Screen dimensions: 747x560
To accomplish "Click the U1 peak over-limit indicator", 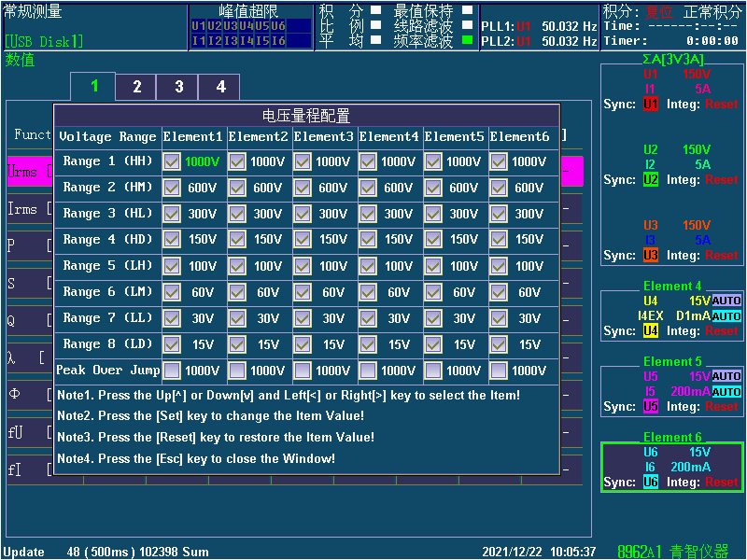I will point(198,26).
